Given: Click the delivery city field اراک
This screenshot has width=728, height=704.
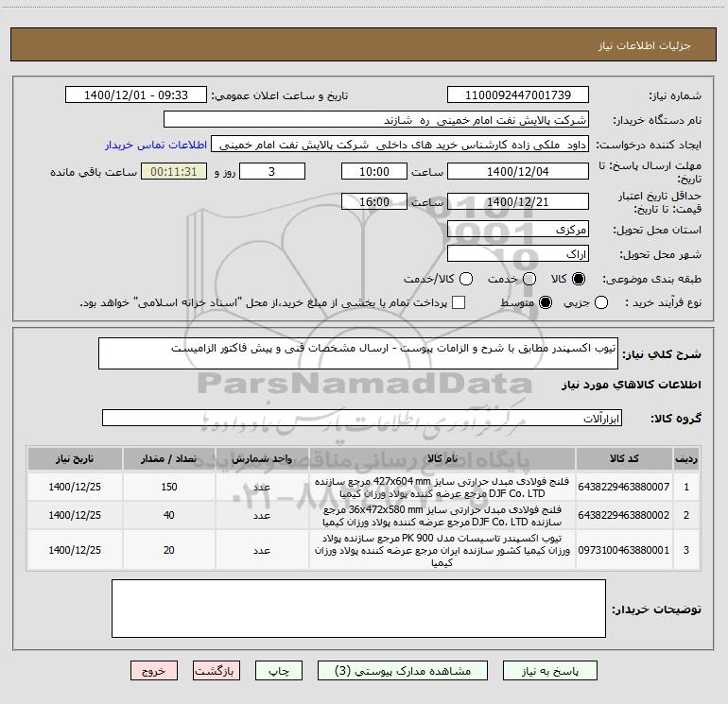Looking at the screenshot, I should coord(518,253).
